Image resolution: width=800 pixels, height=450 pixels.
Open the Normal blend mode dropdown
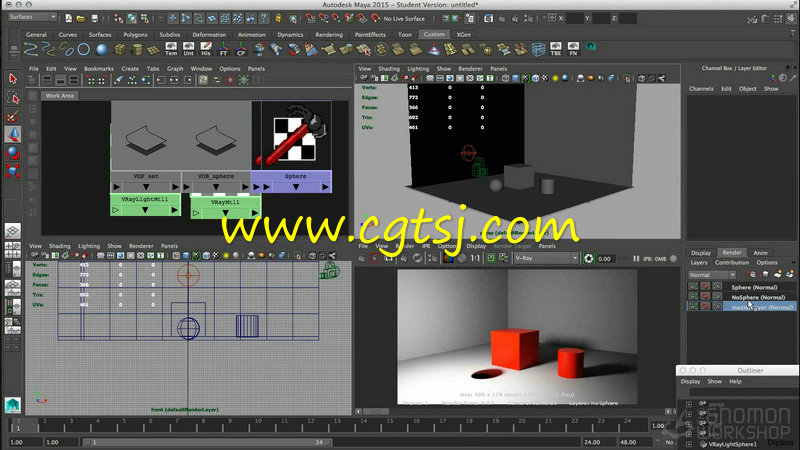712,274
